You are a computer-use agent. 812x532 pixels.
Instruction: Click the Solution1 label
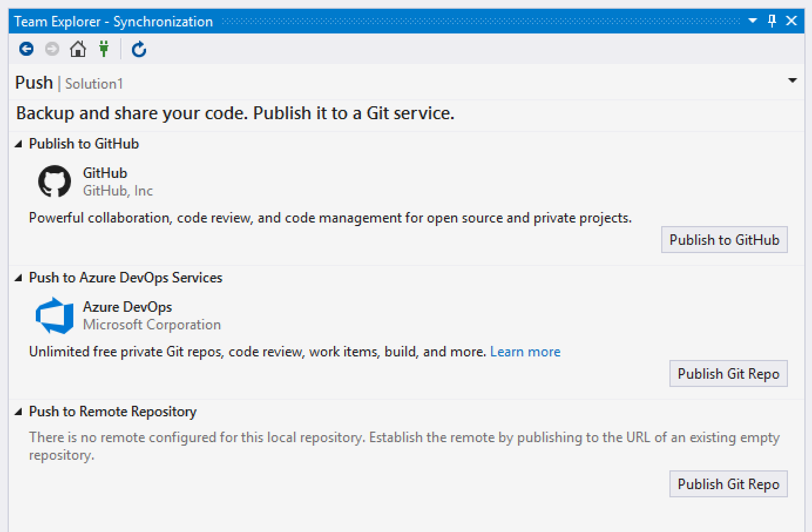pyautogui.click(x=94, y=84)
